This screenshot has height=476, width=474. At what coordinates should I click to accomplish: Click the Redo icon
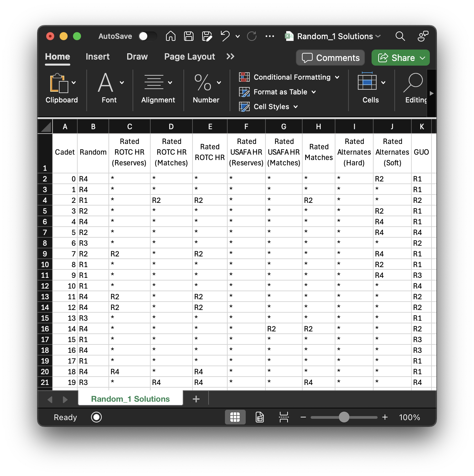click(252, 36)
